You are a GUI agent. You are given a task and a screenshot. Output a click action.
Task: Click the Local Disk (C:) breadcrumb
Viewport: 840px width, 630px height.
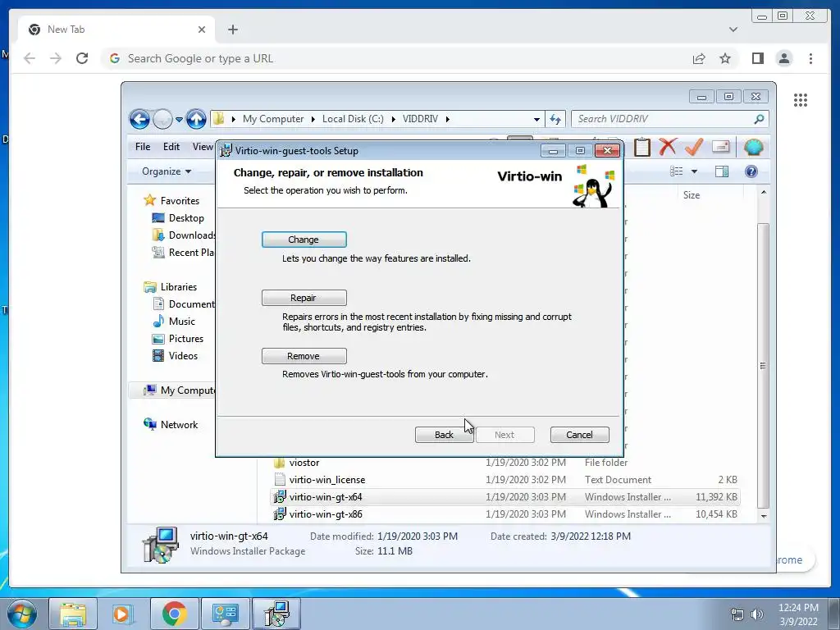coord(353,119)
